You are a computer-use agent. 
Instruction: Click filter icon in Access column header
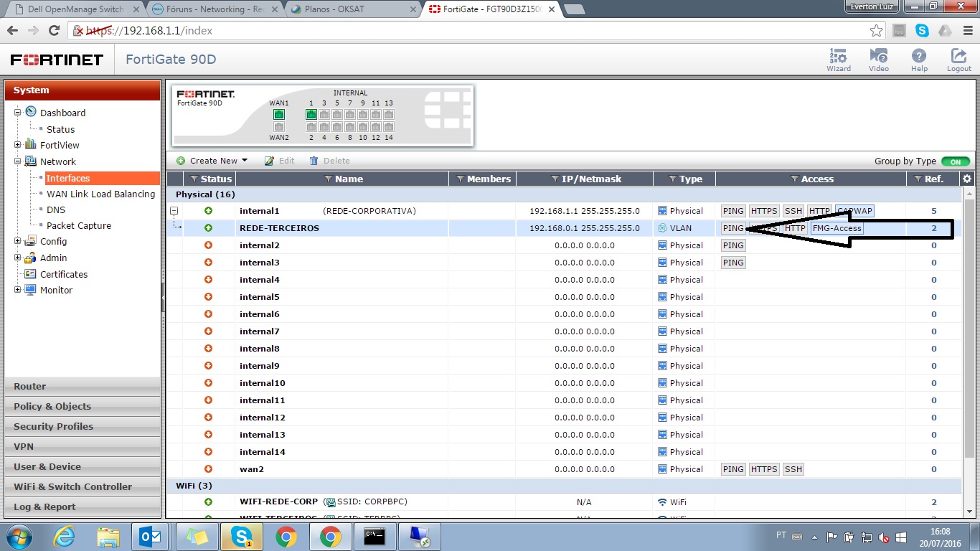pos(795,179)
